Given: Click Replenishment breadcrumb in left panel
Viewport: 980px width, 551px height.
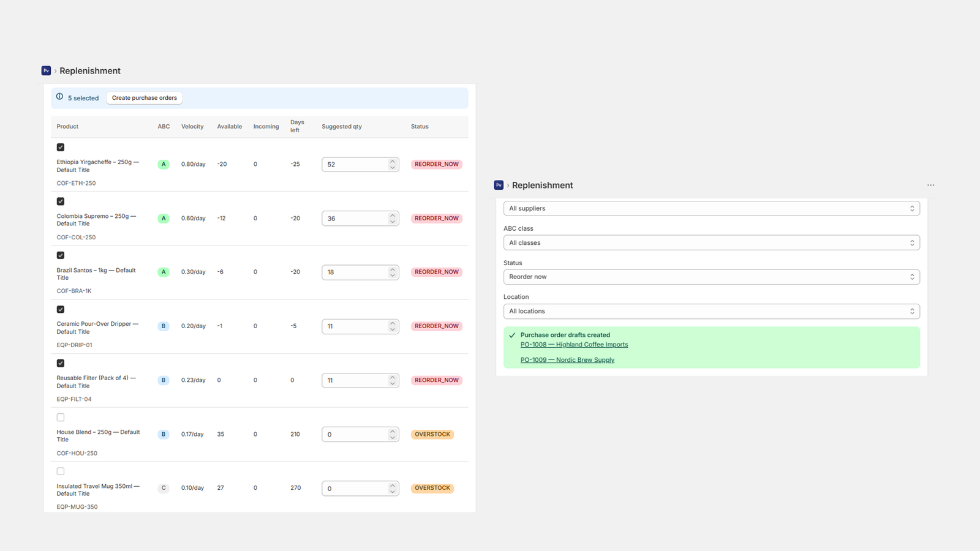Looking at the screenshot, I should point(90,71).
